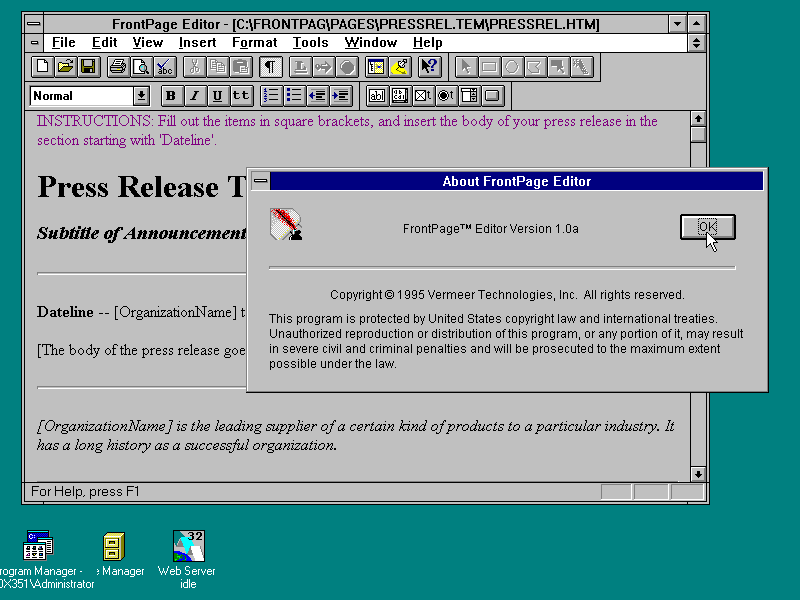Click 'For Help, press F1' in the status bar
800x600 pixels.
[x=85, y=491]
